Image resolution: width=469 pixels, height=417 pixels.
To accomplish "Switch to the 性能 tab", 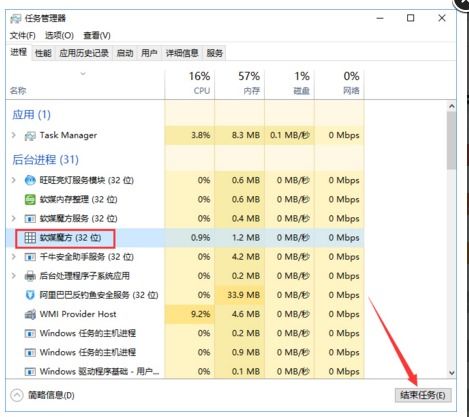I will (x=43, y=53).
